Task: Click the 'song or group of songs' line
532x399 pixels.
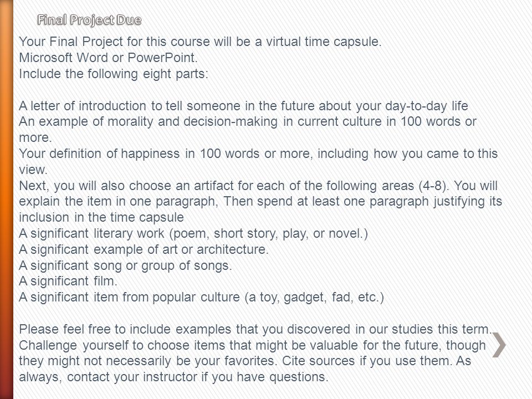Action: point(126,265)
